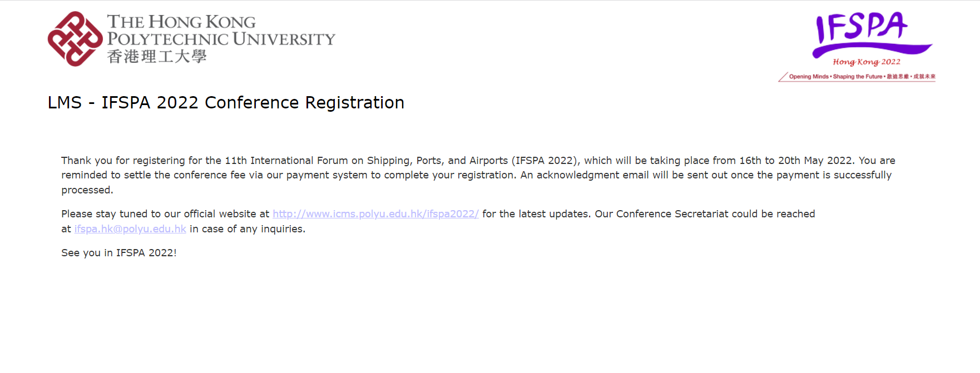Click the Chinese university name 香港理工大學

[157, 56]
